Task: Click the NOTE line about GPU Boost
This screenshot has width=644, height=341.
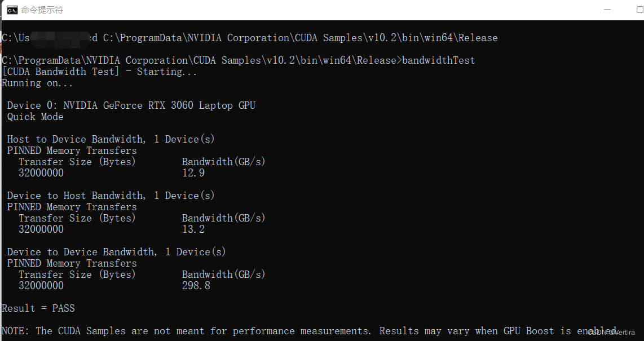Action: tap(226, 331)
